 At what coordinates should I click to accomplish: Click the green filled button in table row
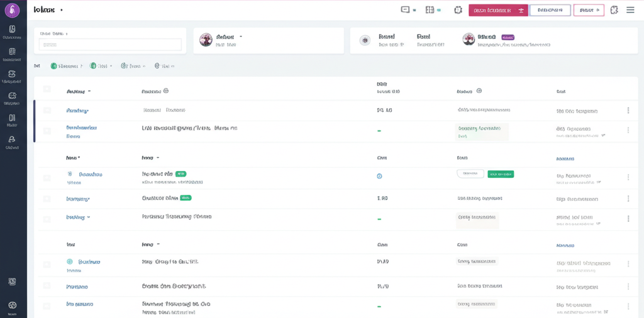coord(501,174)
